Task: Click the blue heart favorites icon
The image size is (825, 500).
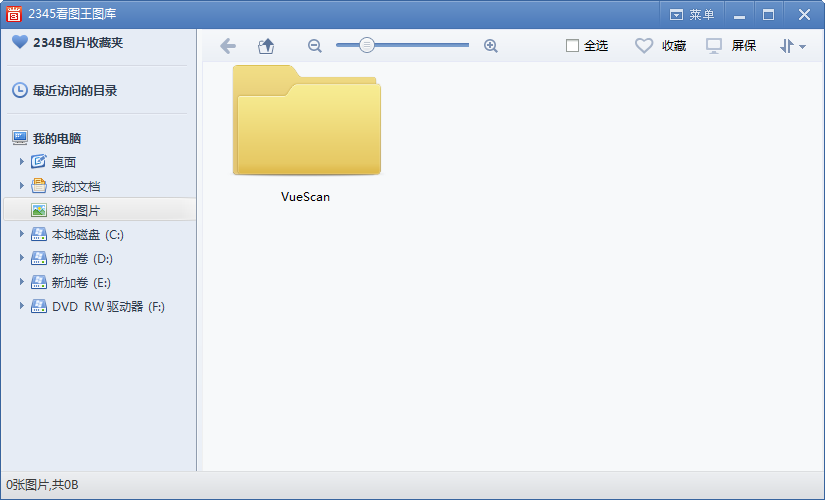Action: [19, 42]
